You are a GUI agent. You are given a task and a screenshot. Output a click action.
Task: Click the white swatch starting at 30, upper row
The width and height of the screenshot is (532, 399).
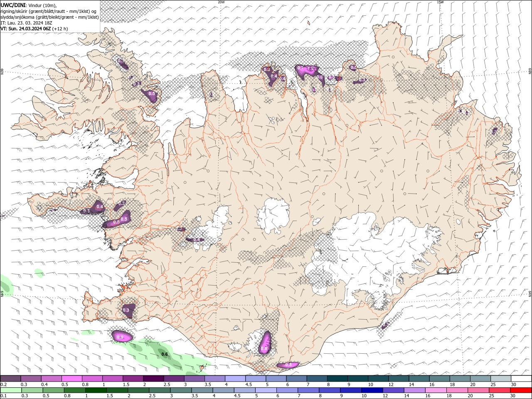521,379
